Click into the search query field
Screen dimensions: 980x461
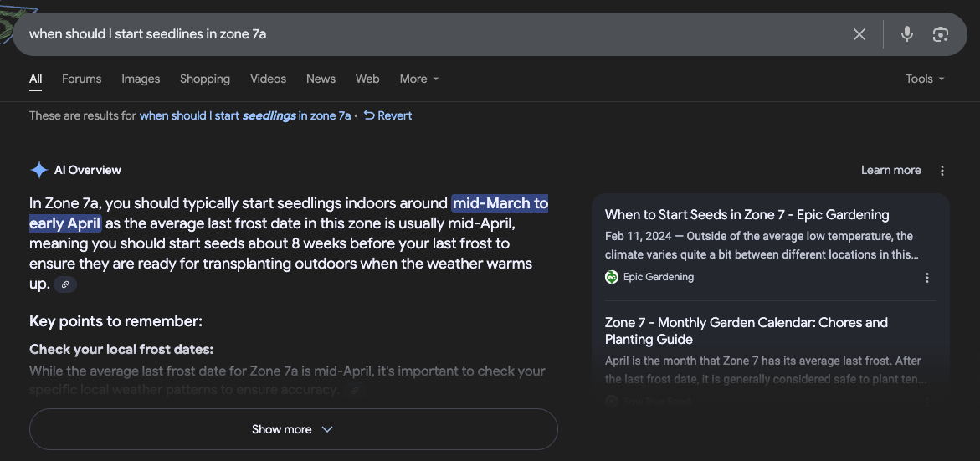(418, 34)
